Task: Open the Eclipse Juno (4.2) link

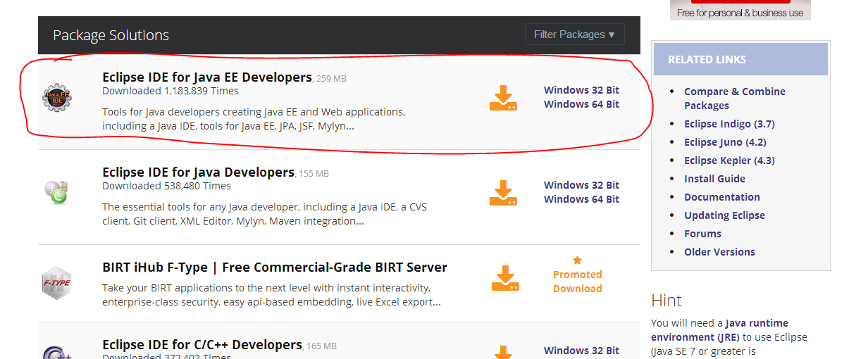Action: [x=725, y=142]
